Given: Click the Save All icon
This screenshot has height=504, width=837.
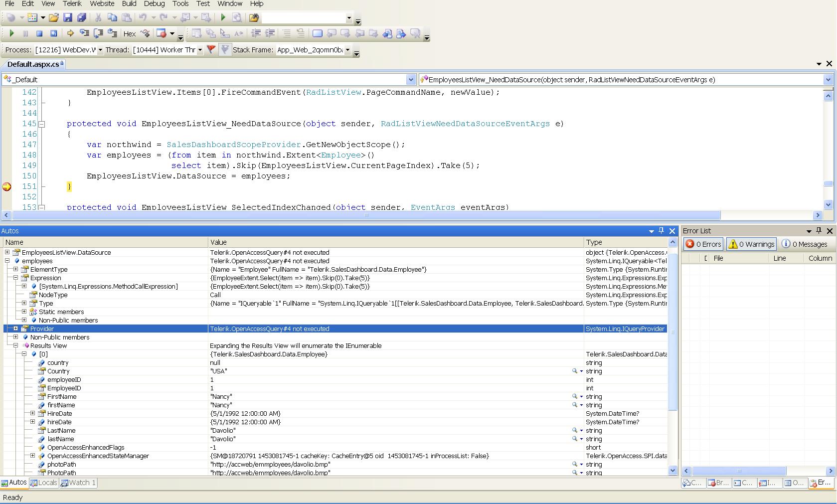Looking at the screenshot, I should point(82,18).
